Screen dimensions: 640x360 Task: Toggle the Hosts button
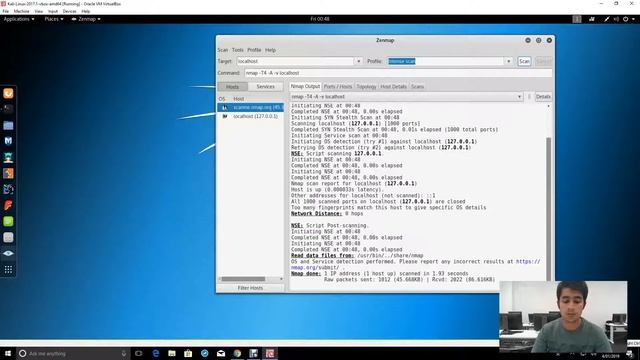[x=232, y=87]
